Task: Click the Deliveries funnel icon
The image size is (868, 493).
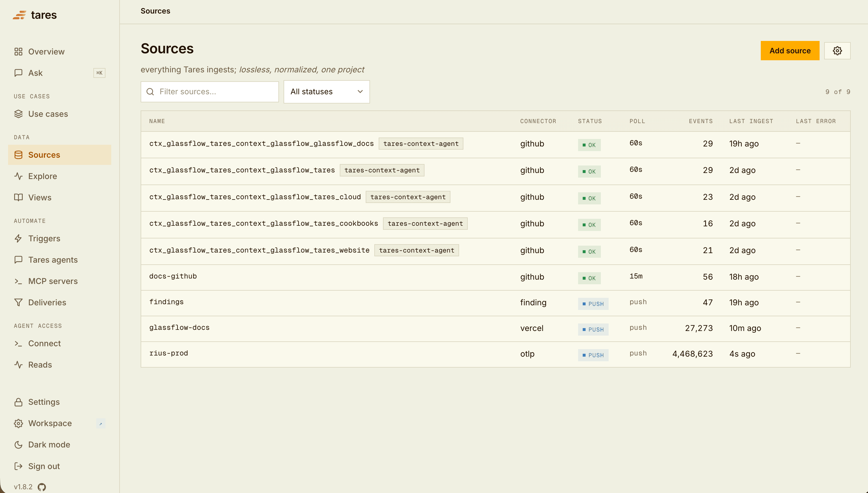Action: click(18, 302)
